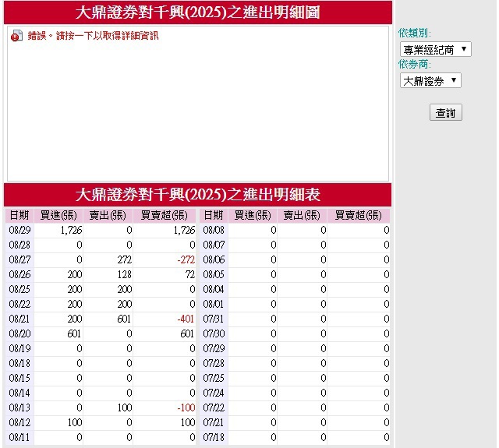Select the 07/28 date cell
Viewport: 499px width, 448px height.
pyautogui.click(x=214, y=363)
